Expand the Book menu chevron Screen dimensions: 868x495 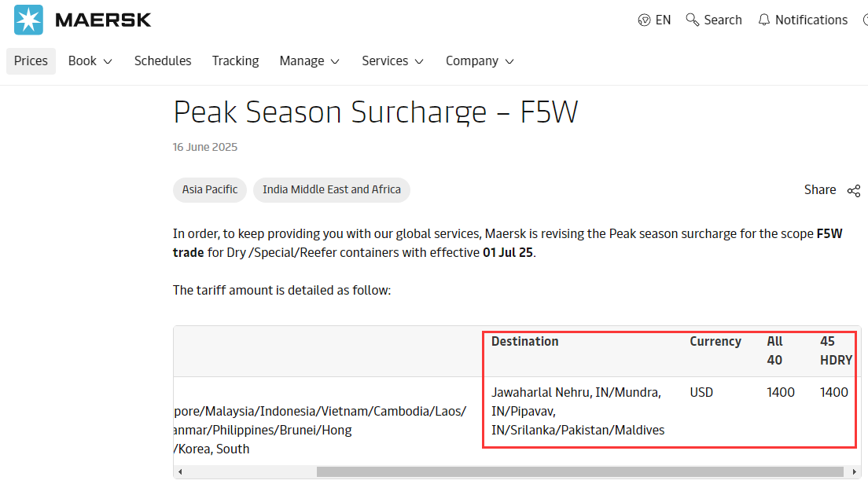pos(108,61)
